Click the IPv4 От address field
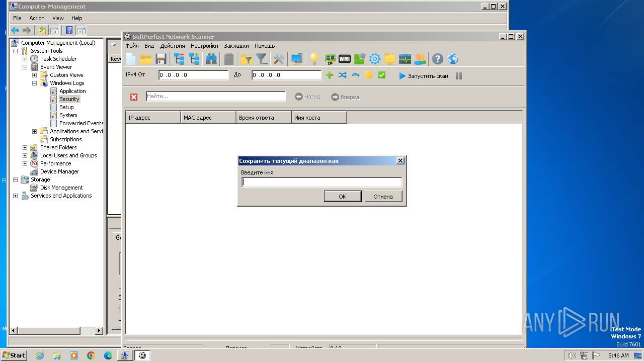The image size is (644, 362). click(194, 75)
